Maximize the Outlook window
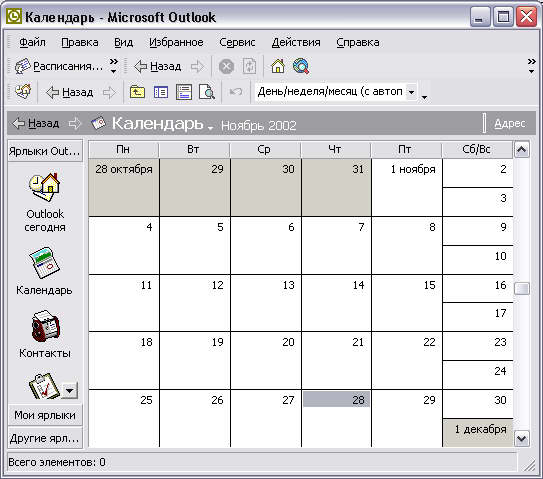Viewport: 543px width, 479px height. (503, 16)
